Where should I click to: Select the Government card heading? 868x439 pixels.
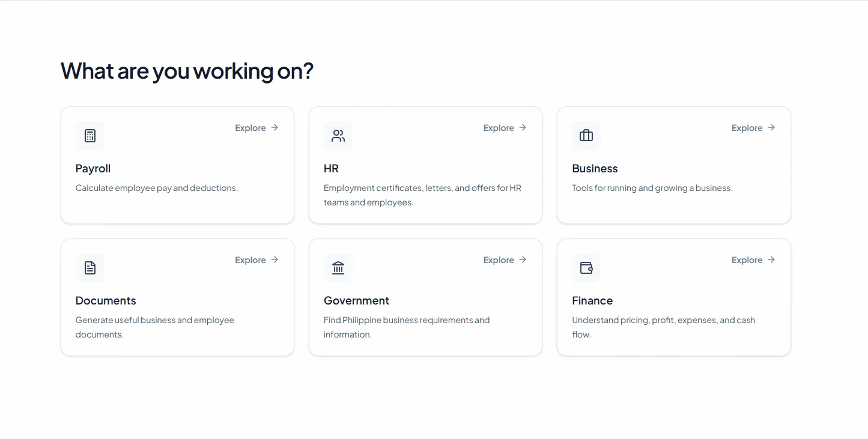356,301
